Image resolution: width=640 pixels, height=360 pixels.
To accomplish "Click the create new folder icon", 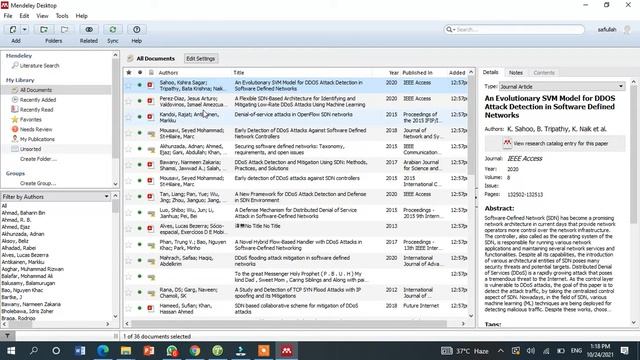I will tap(44, 29).
